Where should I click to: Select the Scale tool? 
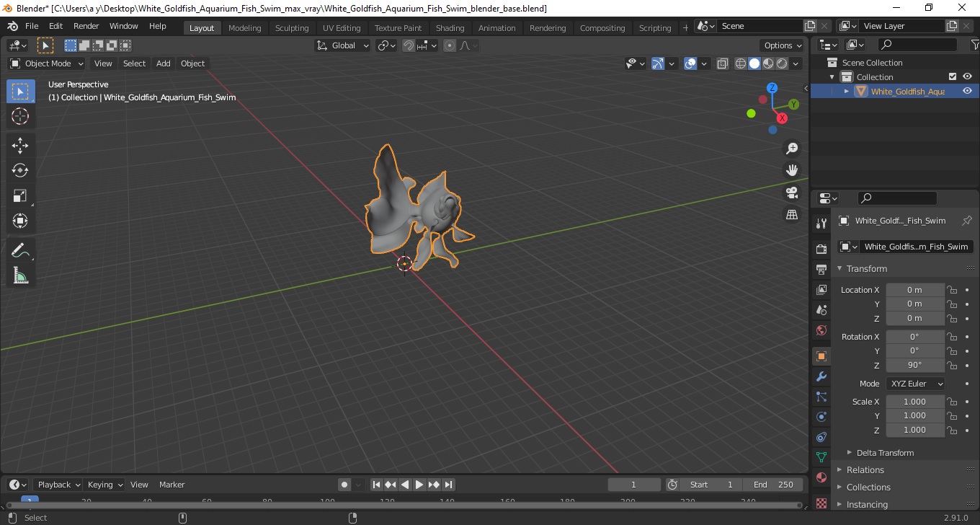[20, 195]
